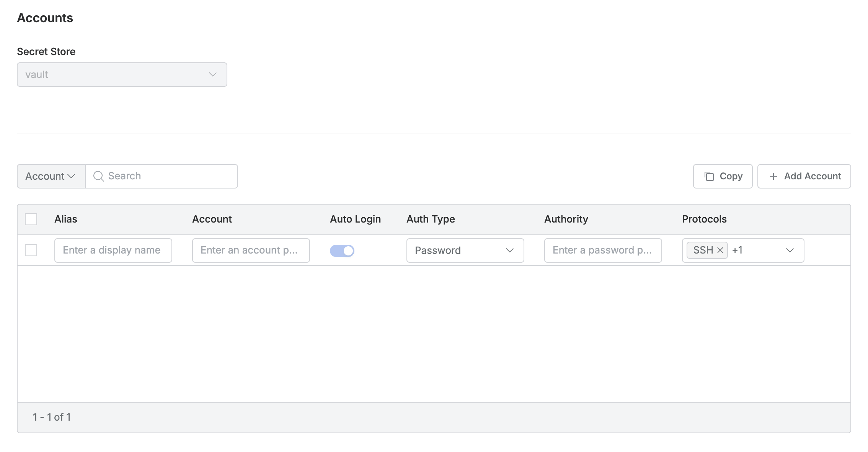Click the Add Account button
868x452 pixels.
pyautogui.click(x=804, y=176)
